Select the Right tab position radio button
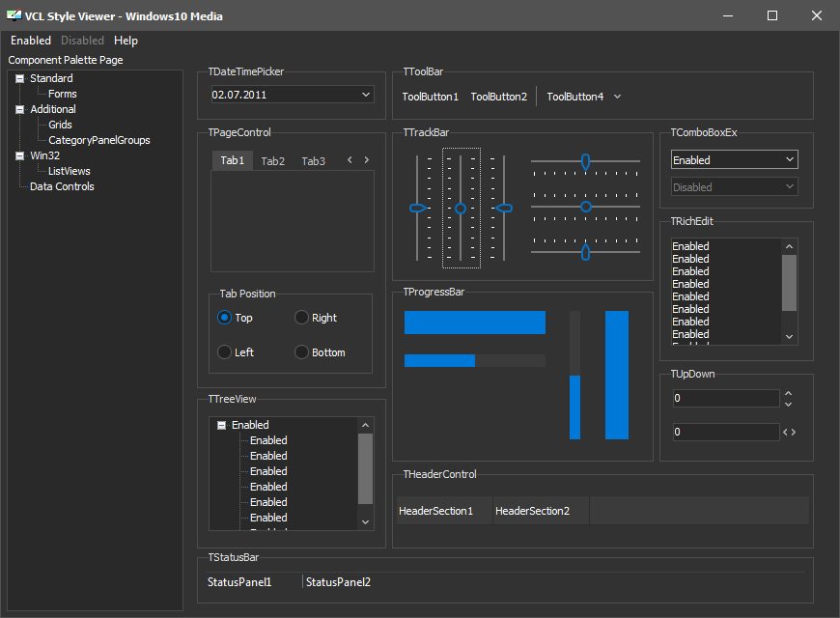 coord(301,318)
